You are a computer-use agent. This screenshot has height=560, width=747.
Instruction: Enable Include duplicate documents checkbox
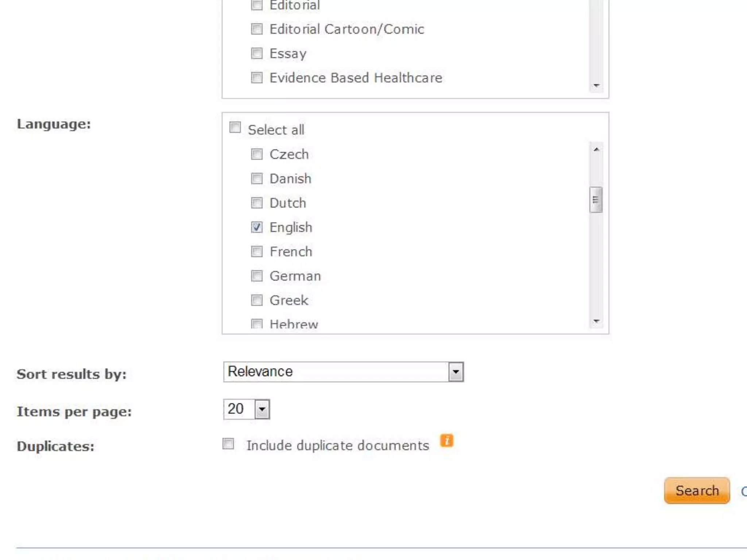[x=228, y=444]
